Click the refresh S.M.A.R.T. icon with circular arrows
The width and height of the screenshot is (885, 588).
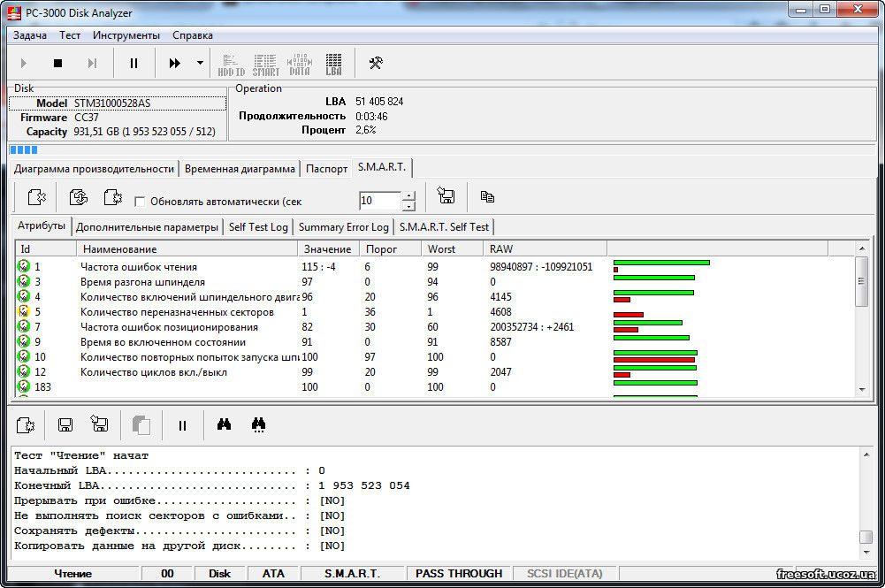[79, 197]
